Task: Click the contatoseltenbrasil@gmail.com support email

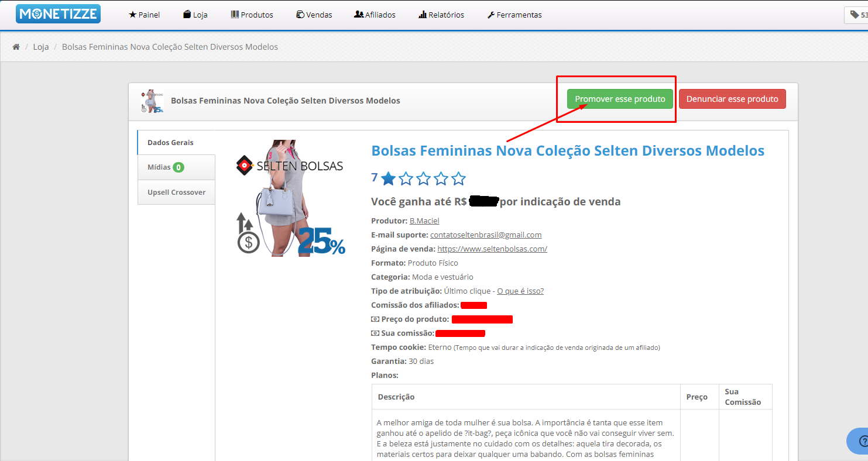Action: [x=486, y=235]
